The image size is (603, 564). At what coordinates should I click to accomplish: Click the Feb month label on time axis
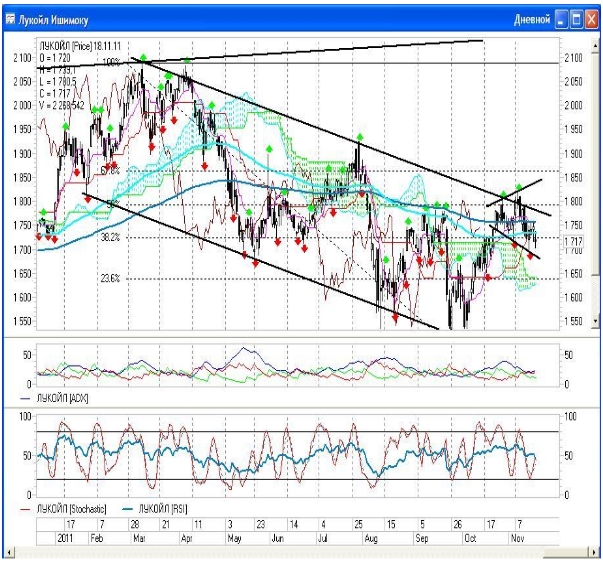coord(97,538)
